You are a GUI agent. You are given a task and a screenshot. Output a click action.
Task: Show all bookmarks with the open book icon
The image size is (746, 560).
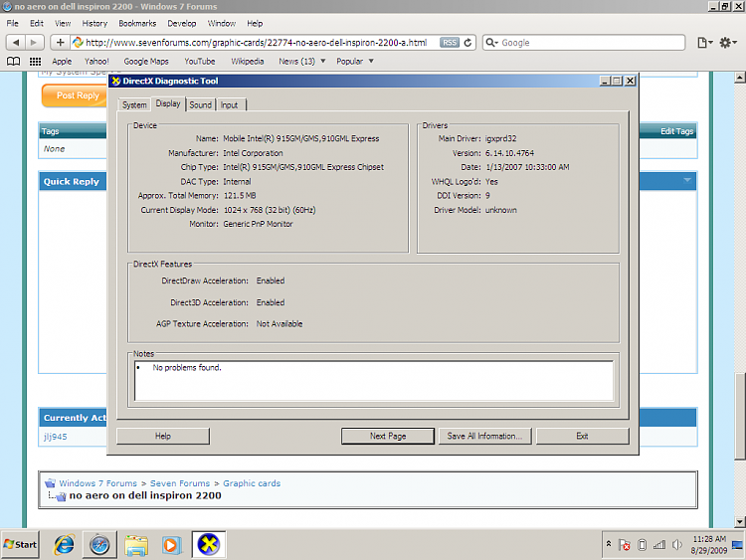click(13, 61)
